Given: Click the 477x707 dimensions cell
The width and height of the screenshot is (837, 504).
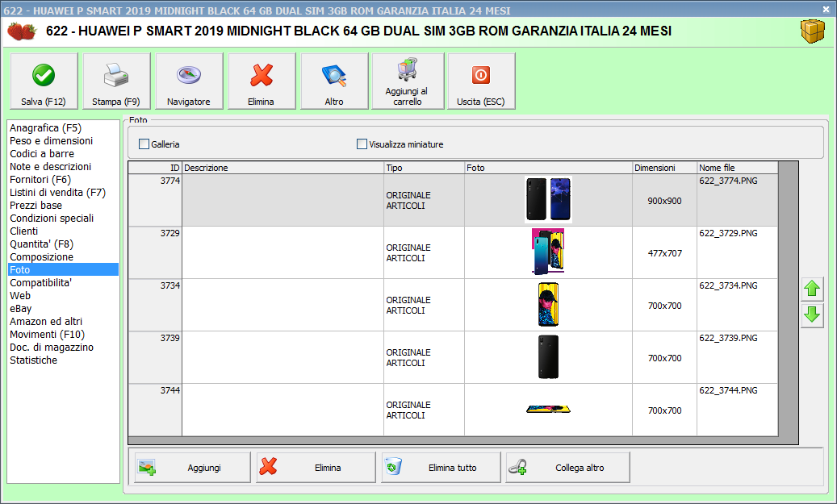Looking at the screenshot, I should (664, 253).
